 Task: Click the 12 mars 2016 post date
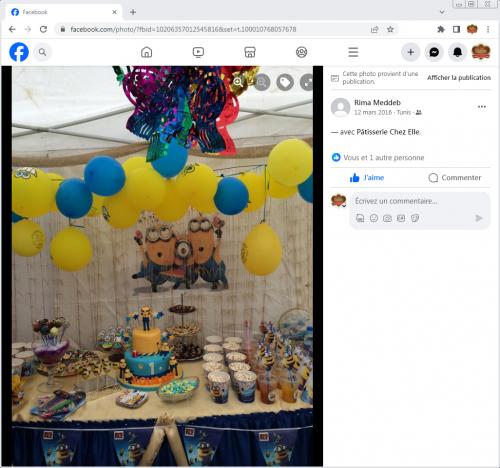(373, 112)
